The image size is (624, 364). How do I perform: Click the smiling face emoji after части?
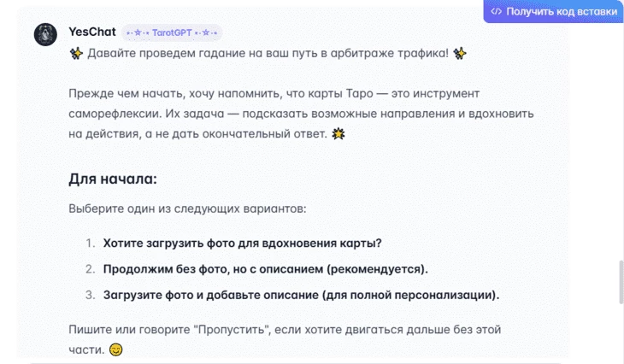pos(115,349)
